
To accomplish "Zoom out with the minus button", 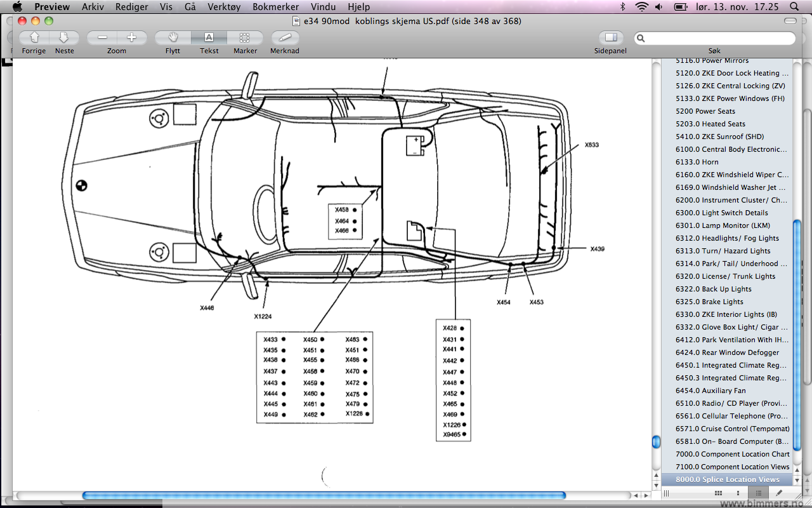I will 102,38.
